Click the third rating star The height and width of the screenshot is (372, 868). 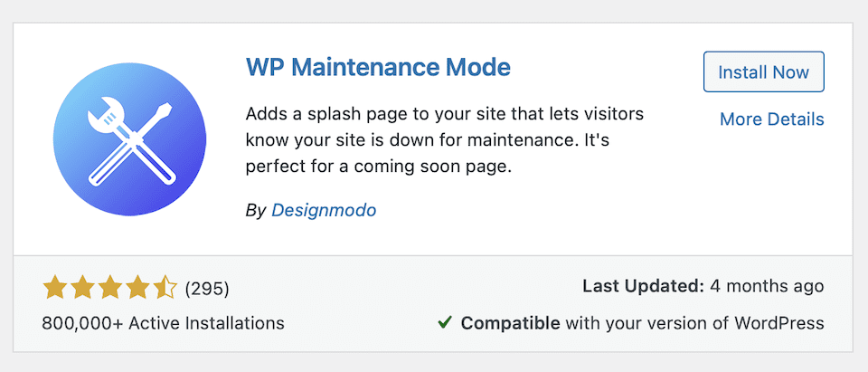[x=110, y=289]
